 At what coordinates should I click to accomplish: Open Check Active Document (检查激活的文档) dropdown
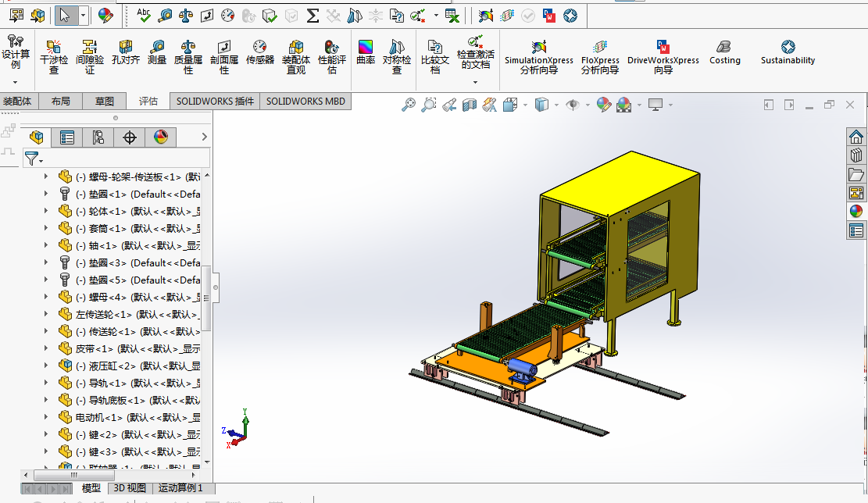click(x=475, y=82)
